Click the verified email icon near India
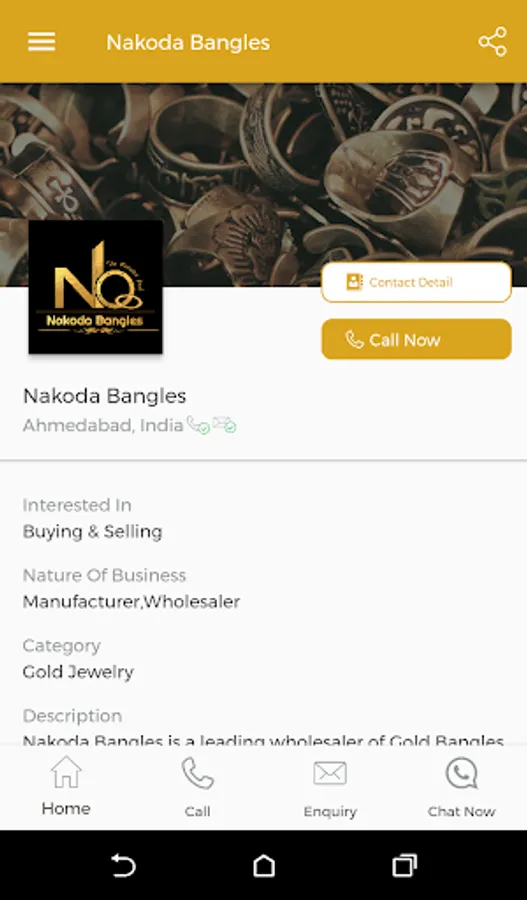527x900 pixels. click(224, 425)
